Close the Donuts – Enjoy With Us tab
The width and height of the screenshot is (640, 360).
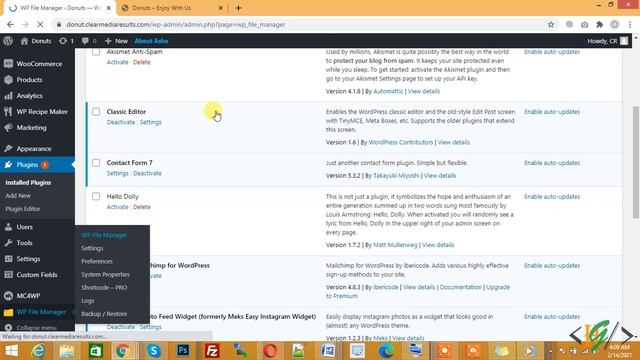coord(220,8)
